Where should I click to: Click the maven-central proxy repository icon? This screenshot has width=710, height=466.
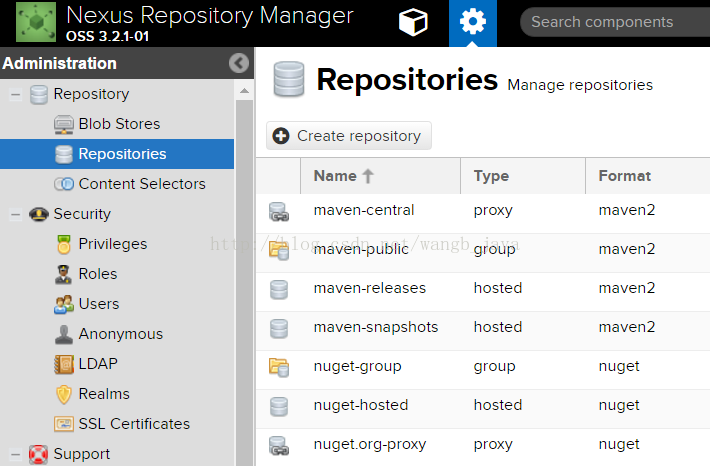click(x=279, y=211)
